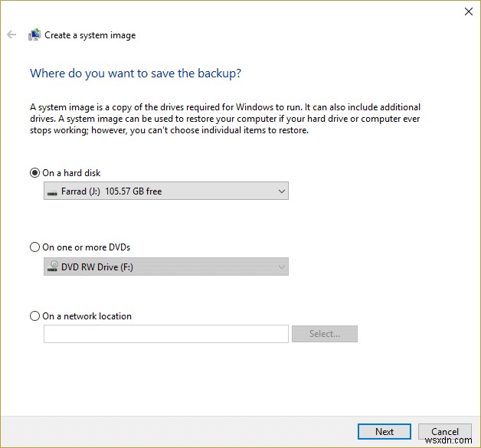This screenshot has height=448, width=481.
Task: Click the Where do you want to save heading
Action: pos(135,74)
